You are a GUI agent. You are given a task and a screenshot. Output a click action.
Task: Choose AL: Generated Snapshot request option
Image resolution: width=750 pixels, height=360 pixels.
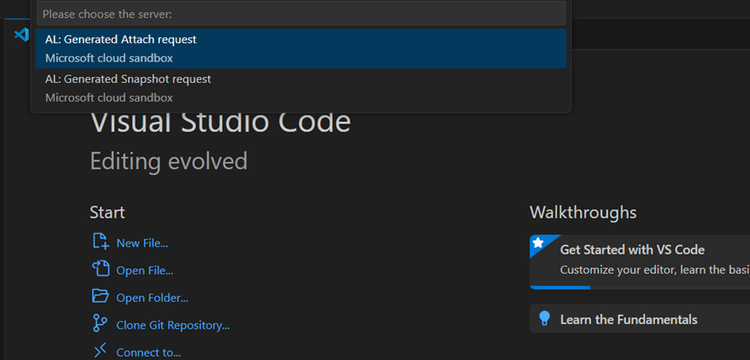(301, 88)
